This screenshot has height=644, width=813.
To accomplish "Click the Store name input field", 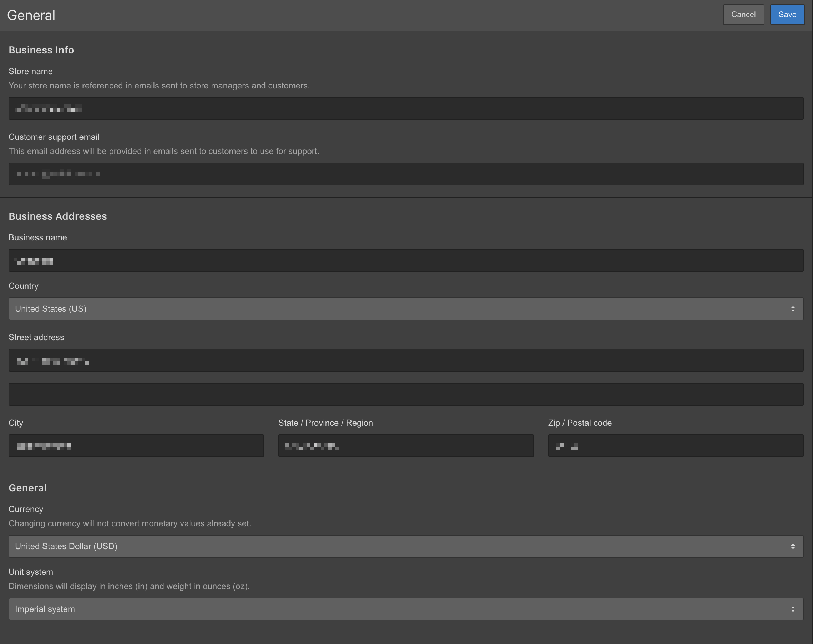I will (406, 109).
